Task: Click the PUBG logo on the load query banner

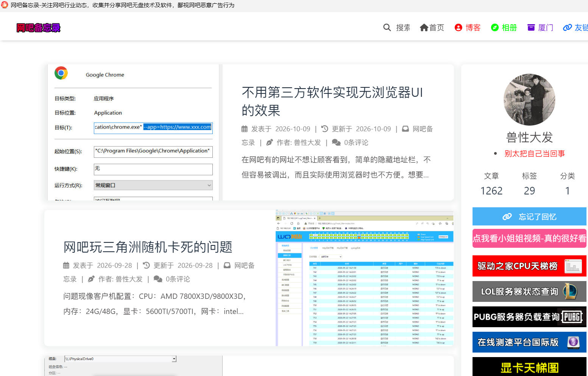Action: coord(572,317)
